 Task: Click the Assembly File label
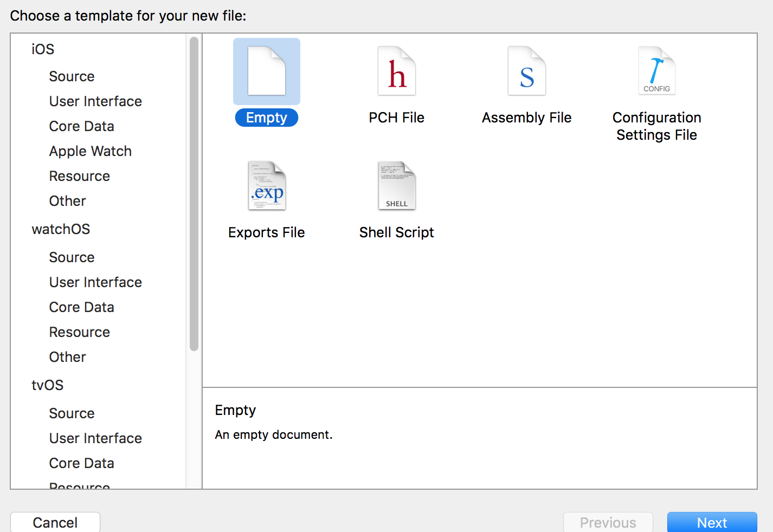[527, 118]
